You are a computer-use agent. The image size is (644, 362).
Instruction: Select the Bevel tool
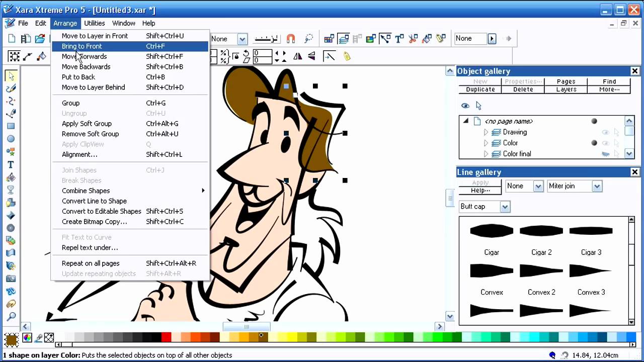(x=11, y=215)
